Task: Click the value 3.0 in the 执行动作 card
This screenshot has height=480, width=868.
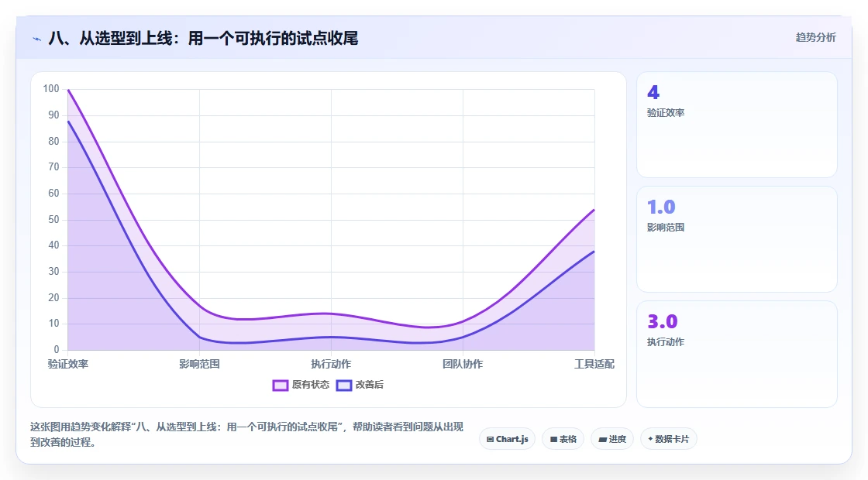Action: (662, 321)
